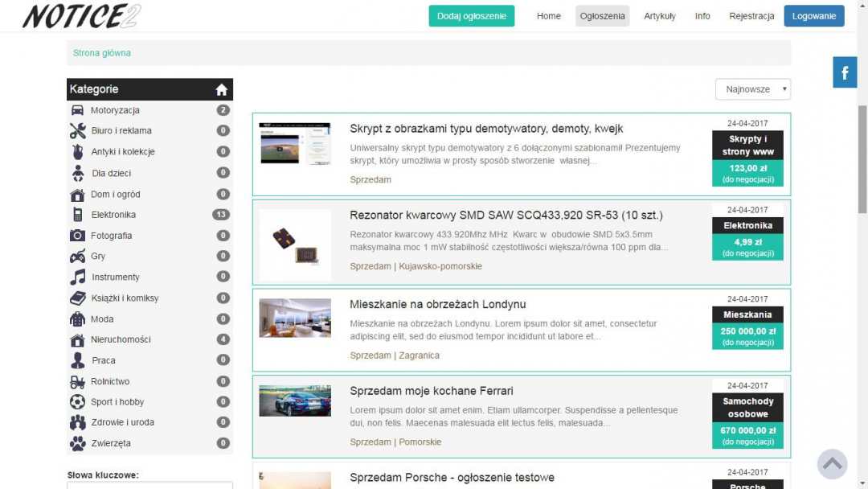
Task: Click the Logowanie button
Action: [813, 16]
